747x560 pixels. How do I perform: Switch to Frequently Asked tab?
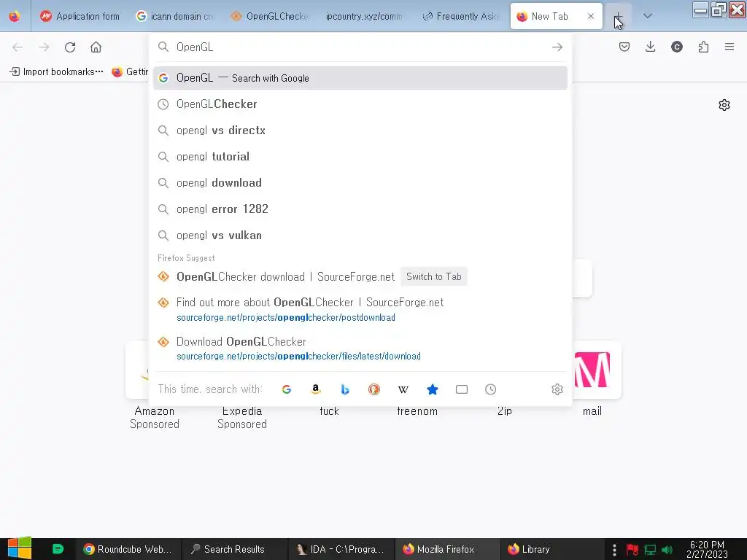pos(461,16)
